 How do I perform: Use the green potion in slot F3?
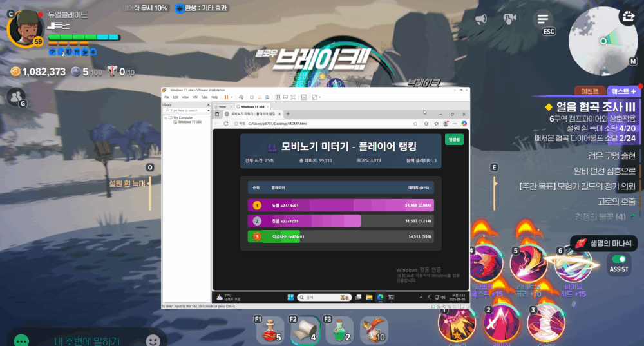340,330
